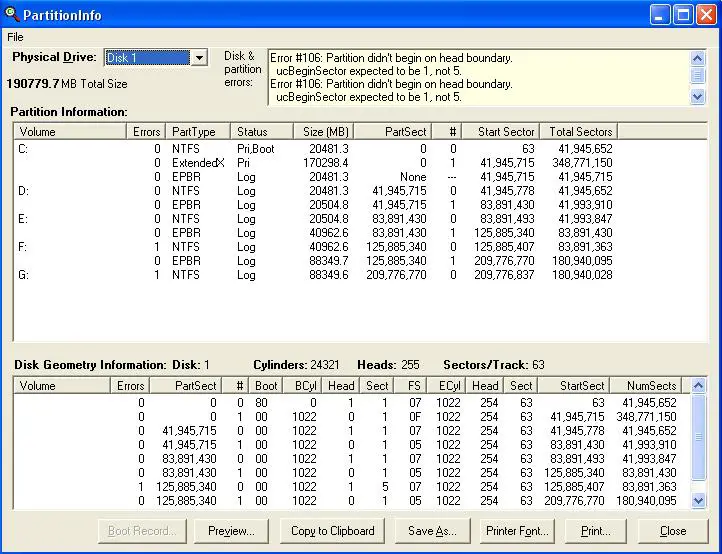Minimize the PartitionInfo window
The width and height of the screenshot is (722, 554).
point(659,15)
